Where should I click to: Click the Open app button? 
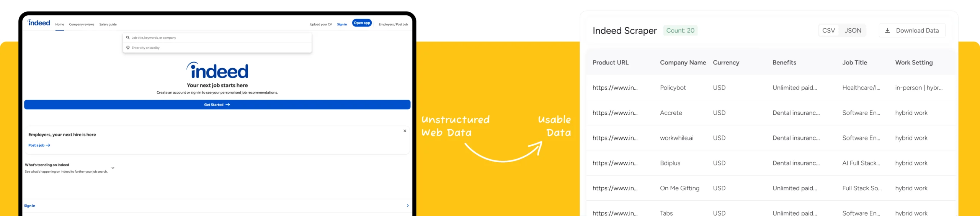362,23
